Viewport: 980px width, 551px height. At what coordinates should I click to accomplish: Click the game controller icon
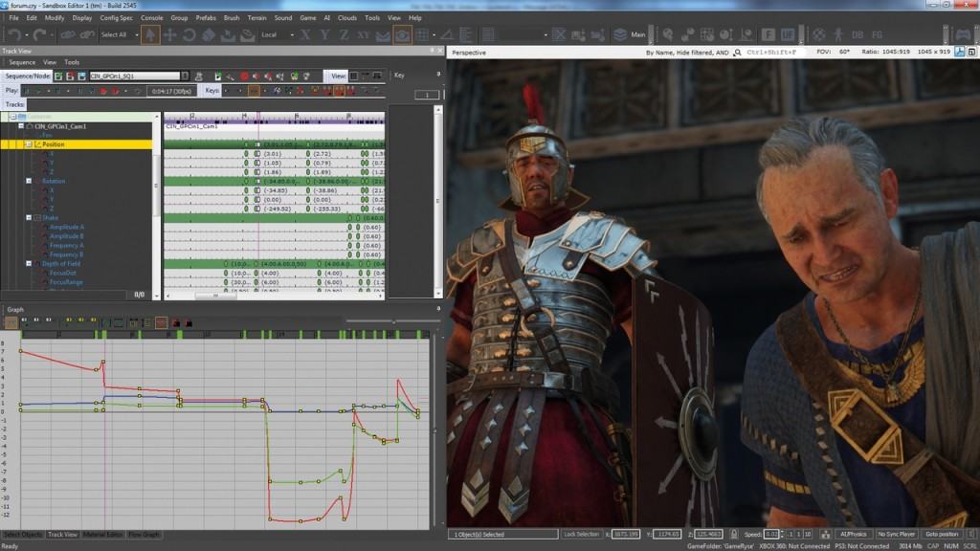964,35
